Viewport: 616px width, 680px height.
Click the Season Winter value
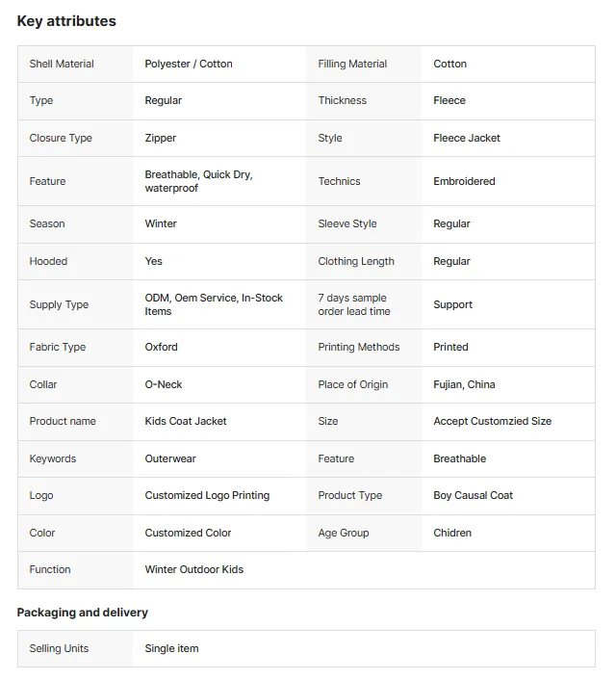click(x=161, y=223)
